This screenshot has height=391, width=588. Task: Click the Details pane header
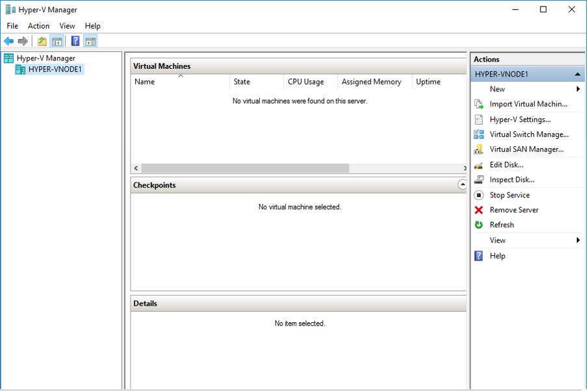click(298, 304)
